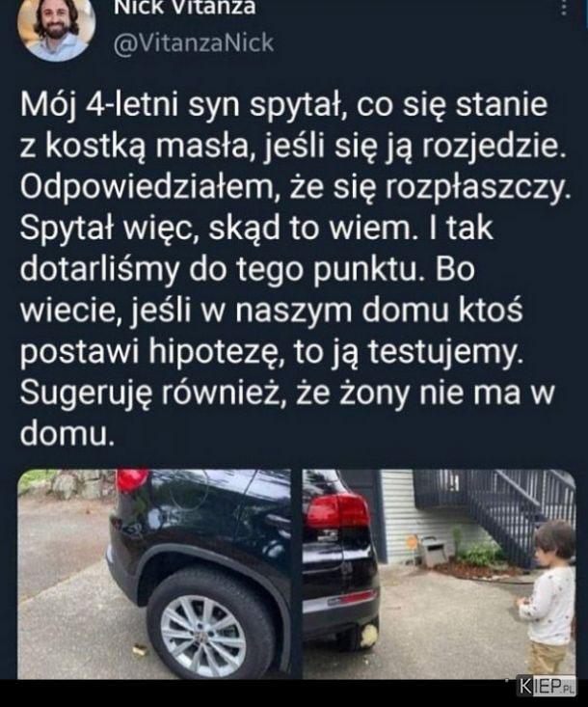Click the squashed butter under the rear tire
588x707 pixels.
coord(369,636)
